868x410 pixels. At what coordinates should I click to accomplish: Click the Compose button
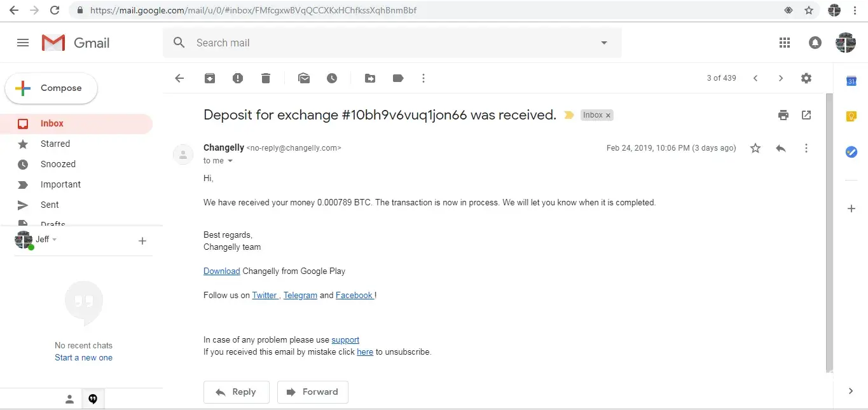(52, 88)
